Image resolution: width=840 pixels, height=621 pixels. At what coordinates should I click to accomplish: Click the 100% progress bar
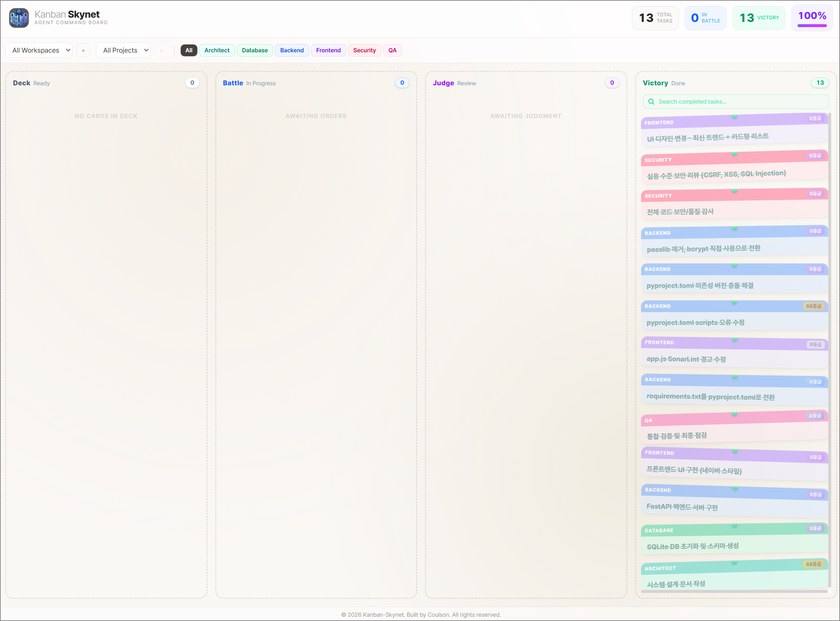(x=812, y=25)
